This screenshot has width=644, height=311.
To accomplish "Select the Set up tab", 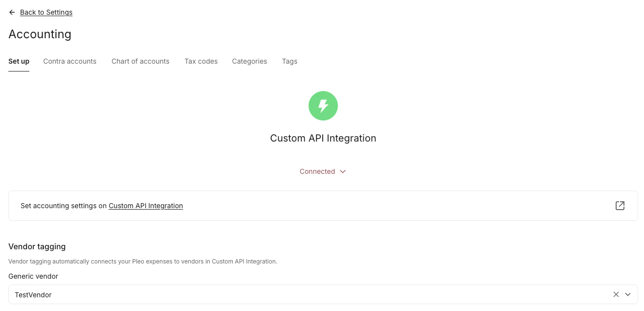I will click(x=19, y=61).
